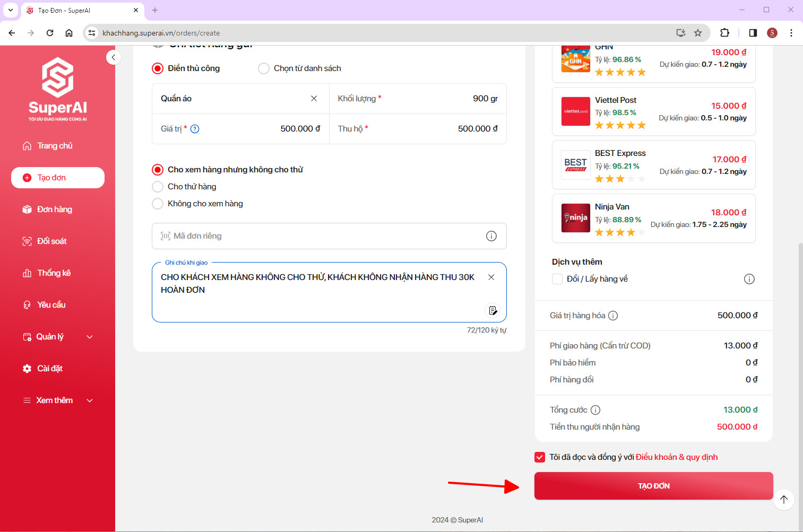Open the tab search dropdown
The image size is (803, 532).
pyautogui.click(x=11, y=10)
